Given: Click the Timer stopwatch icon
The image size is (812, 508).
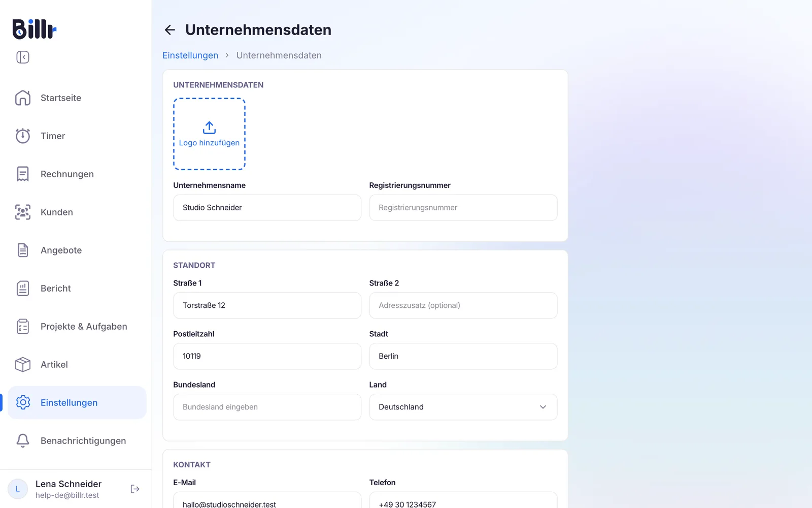Looking at the screenshot, I should (23, 136).
